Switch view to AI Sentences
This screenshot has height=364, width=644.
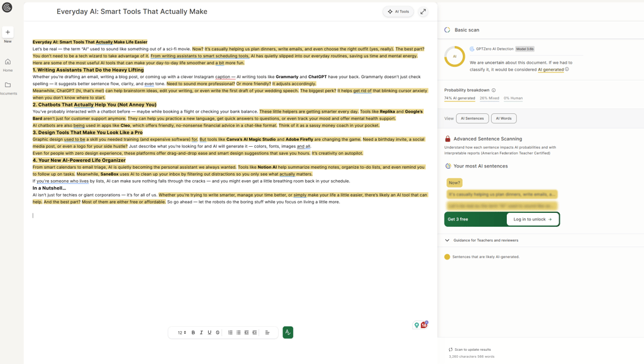pos(472,118)
